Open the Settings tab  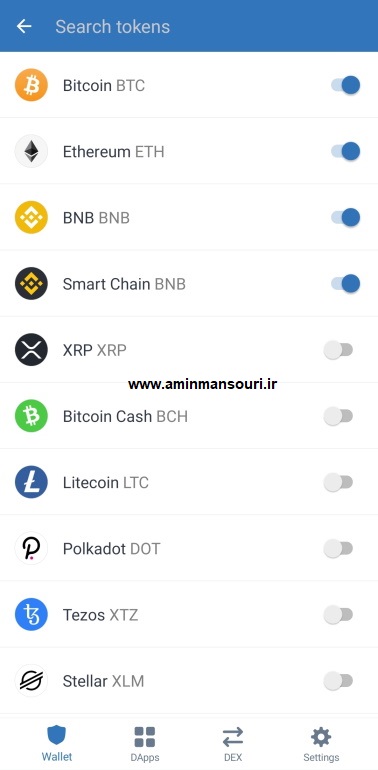321,743
